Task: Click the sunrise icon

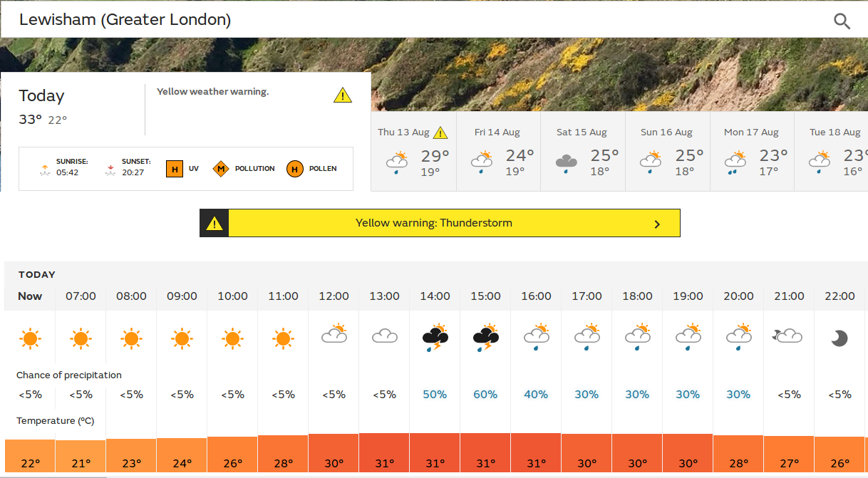Action: tap(44, 170)
